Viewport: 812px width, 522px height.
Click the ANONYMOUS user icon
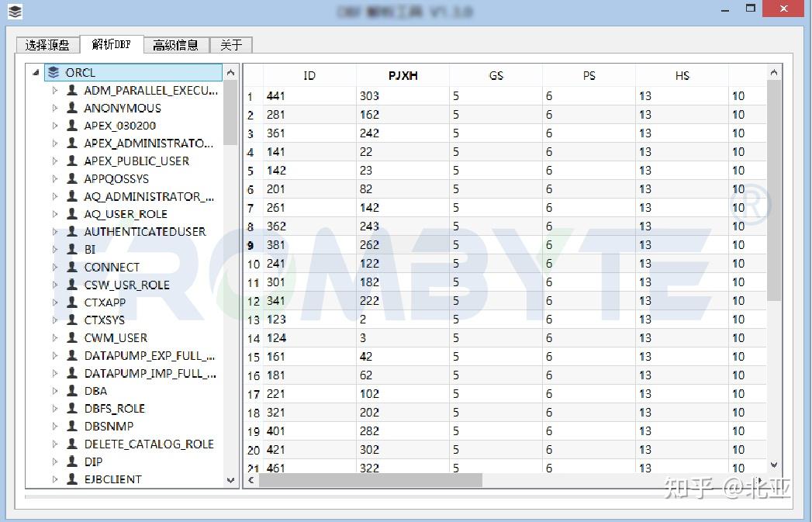click(x=74, y=108)
